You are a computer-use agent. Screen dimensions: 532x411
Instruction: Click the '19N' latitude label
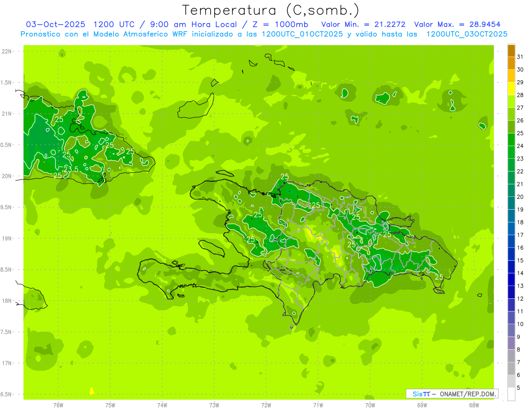click(7, 238)
